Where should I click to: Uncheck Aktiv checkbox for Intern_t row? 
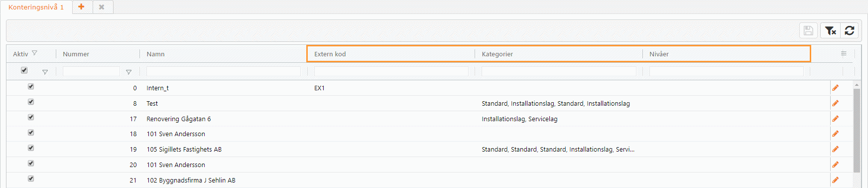click(31, 86)
